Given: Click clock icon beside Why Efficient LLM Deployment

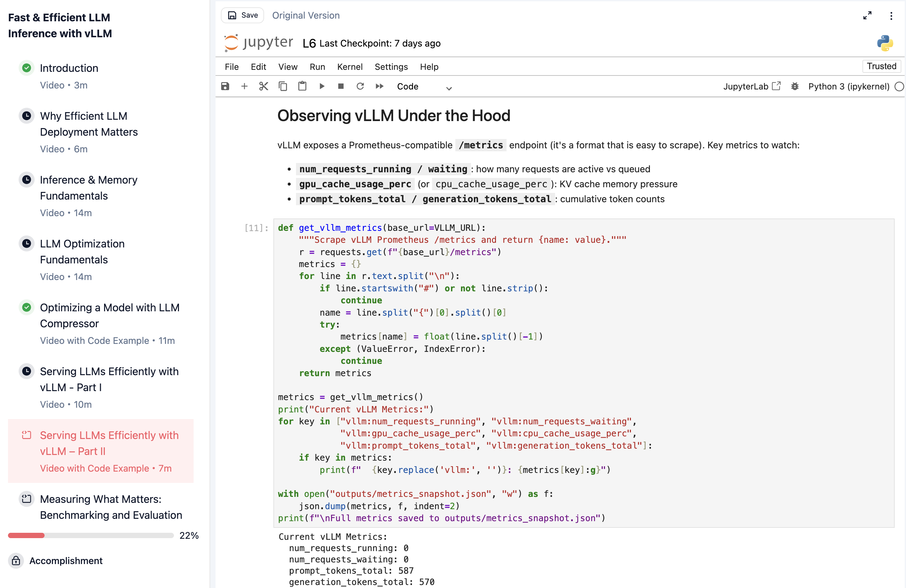Looking at the screenshot, I should (26, 116).
